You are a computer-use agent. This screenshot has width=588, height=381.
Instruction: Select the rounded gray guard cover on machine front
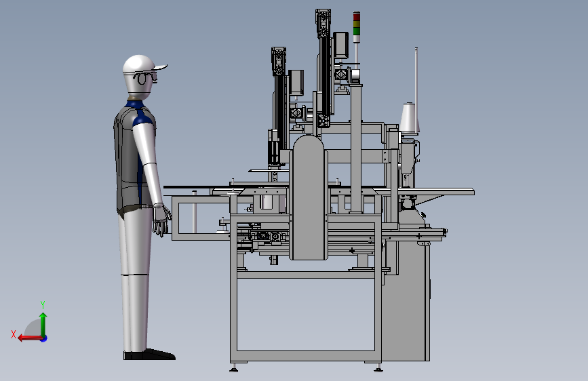pos(309,197)
